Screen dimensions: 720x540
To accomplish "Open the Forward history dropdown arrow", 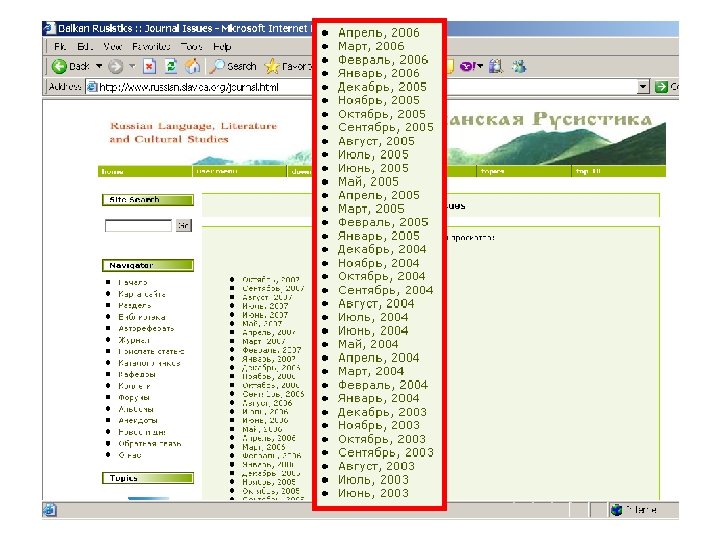I will (x=132, y=67).
